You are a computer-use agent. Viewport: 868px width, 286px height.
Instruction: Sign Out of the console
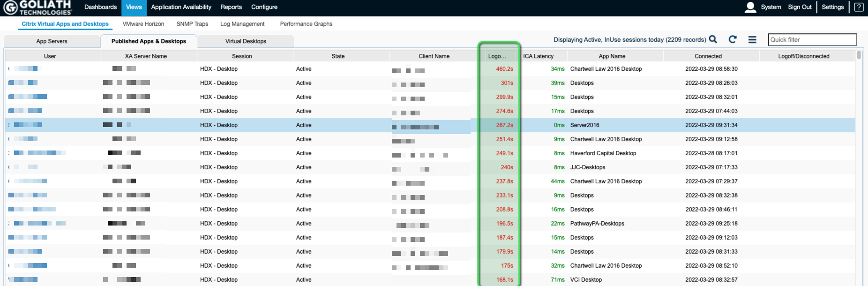point(800,7)
